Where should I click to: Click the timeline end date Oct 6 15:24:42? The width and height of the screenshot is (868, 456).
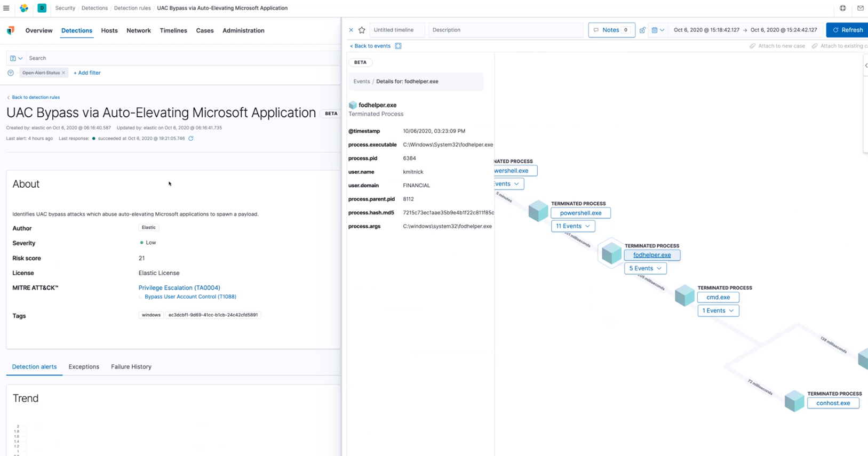click(784, 30)
